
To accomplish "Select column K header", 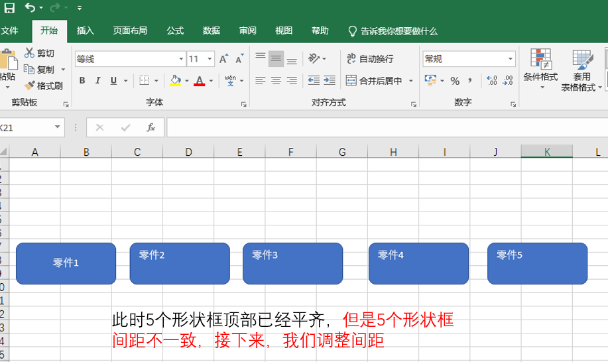I will 547,152.
